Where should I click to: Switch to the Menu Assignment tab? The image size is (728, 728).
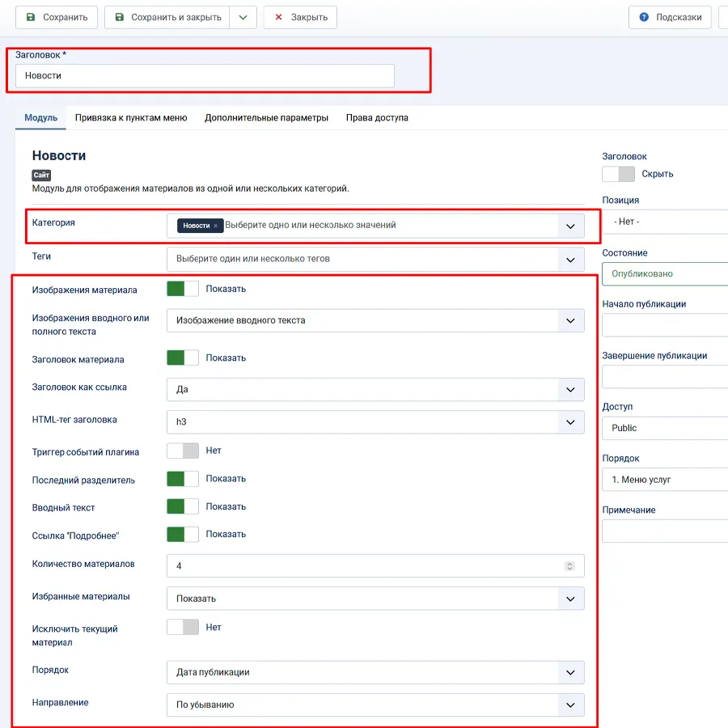(x=131, y=117)
